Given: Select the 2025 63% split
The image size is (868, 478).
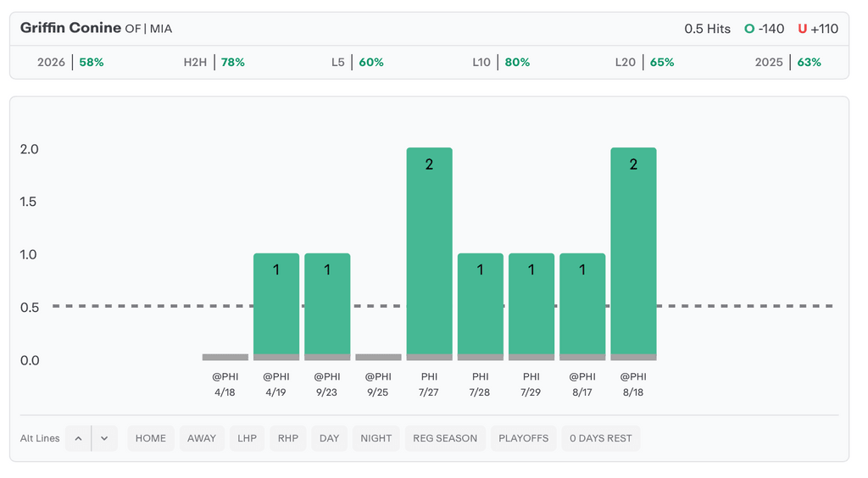Looking at the screenshot, I should click(x=787, y=62).
